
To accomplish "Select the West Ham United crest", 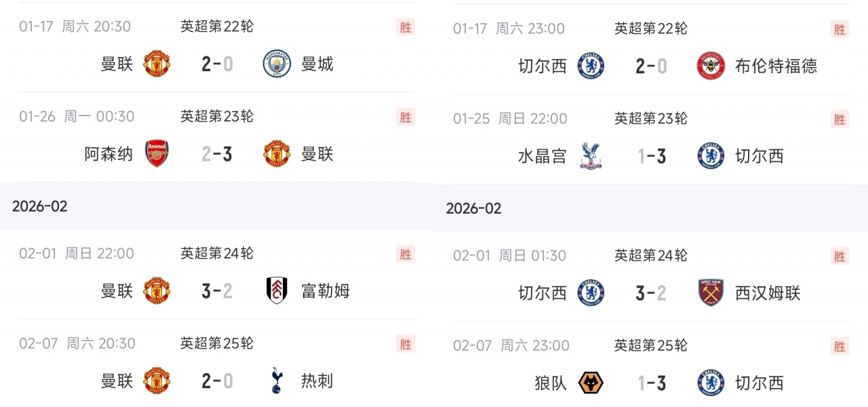I will pyautogui.click(x=711, y=293).
